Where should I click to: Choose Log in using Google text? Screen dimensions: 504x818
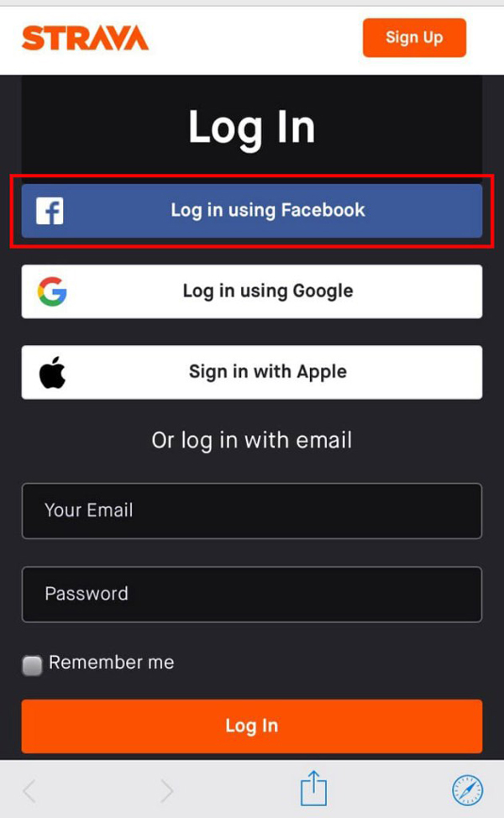[268, 291]
